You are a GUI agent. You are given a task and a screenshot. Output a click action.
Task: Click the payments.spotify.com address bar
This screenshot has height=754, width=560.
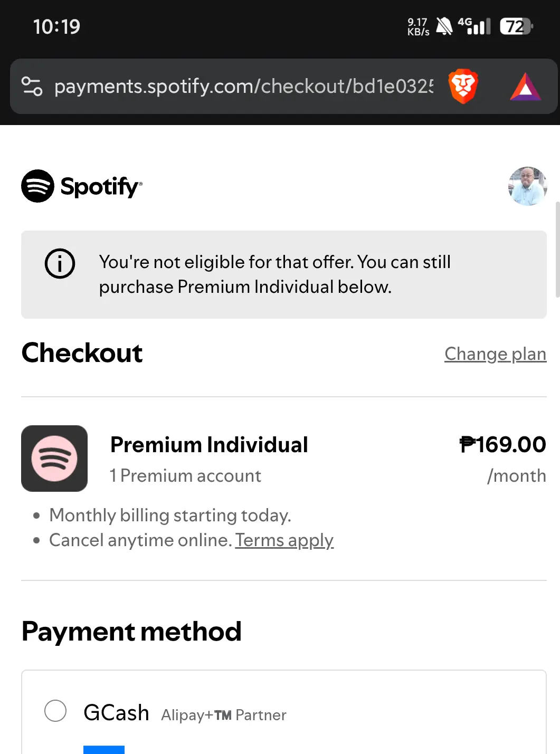(x=243, y=86)
